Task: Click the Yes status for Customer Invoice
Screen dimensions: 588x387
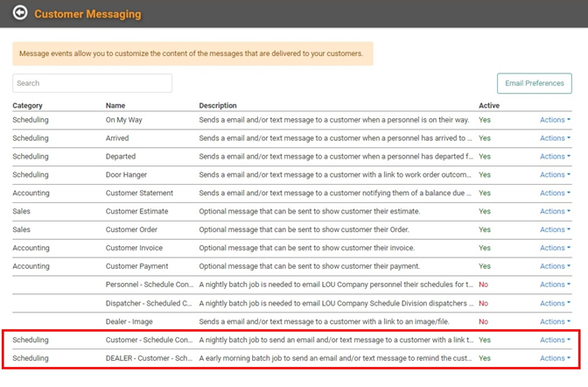Action: (x=485, y=248)
